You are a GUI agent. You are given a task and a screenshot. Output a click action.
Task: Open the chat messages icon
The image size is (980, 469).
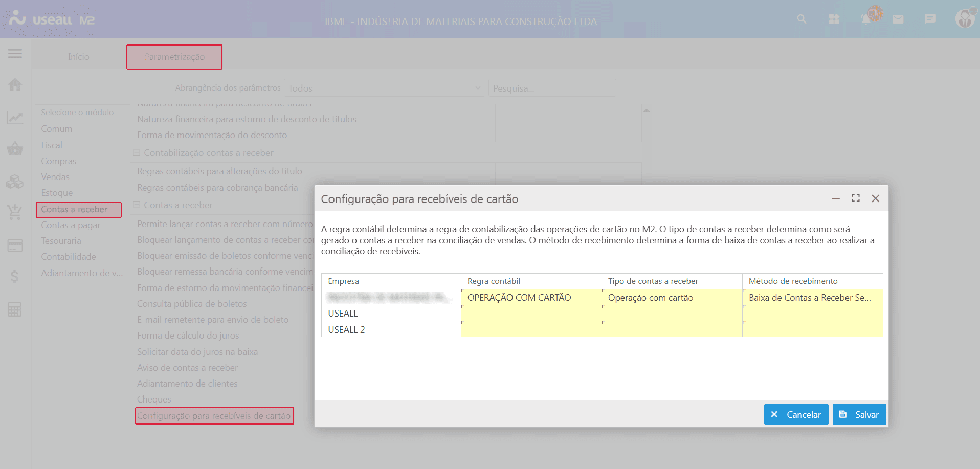(930, 19)
